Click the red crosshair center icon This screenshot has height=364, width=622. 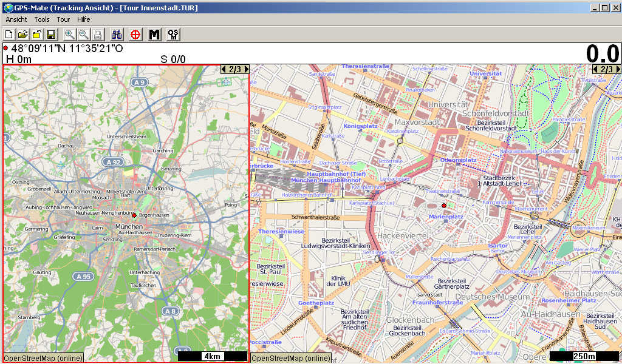point(135,35)
